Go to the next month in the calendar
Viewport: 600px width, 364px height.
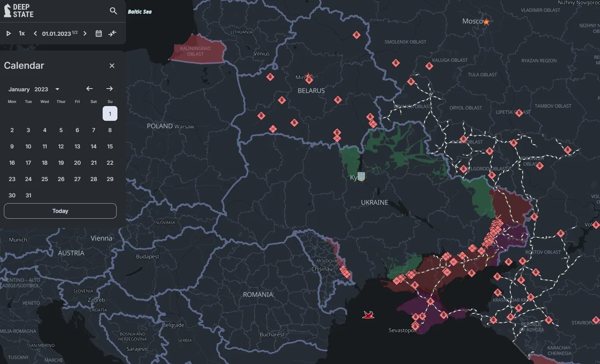(110, 89)
